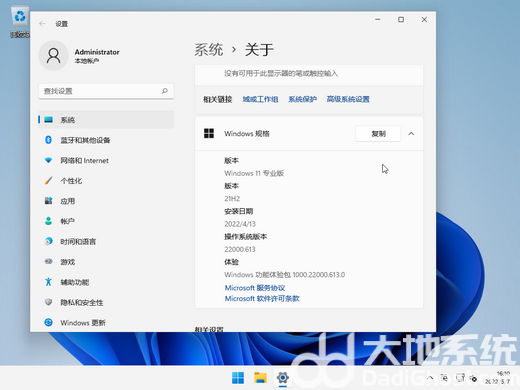The image size is (520, 390).
Task: Click the Windows 更新 sync icon
Action: point(49,323)
